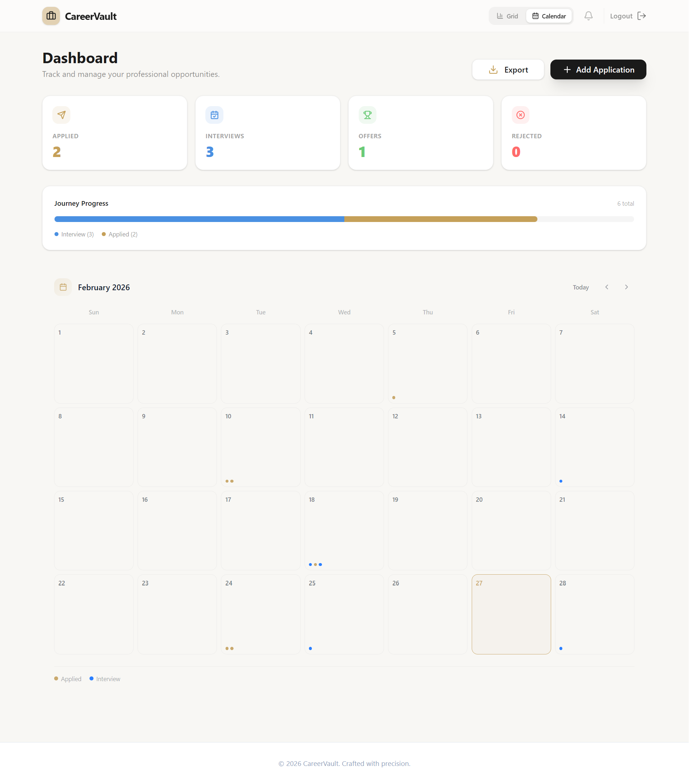The height and width of the screenshot is (784, 689).
Task: Select February 18 calendar day
Action: tap(344, 531)
